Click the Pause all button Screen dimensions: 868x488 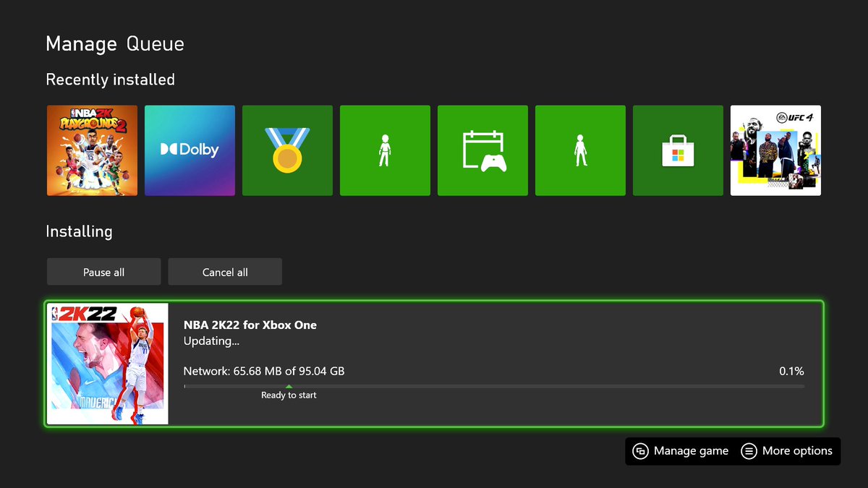click(x=103, y=272)
